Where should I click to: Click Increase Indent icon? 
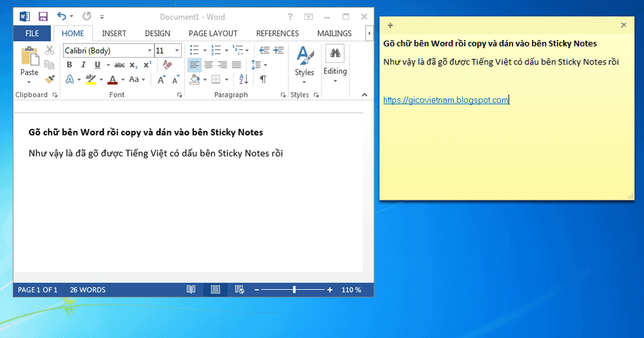[x=279, y=50]
